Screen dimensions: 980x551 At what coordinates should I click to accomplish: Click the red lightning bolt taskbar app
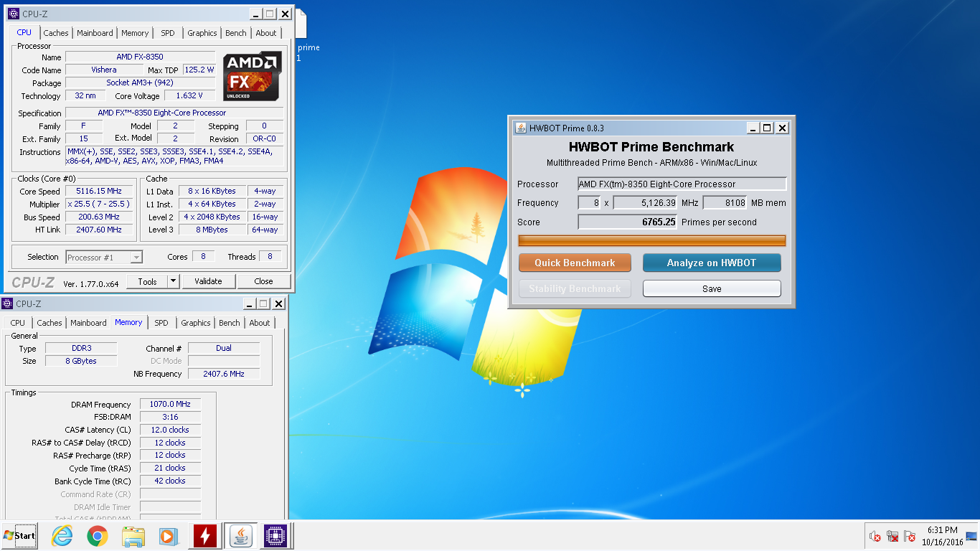click(x=205, y=536)
